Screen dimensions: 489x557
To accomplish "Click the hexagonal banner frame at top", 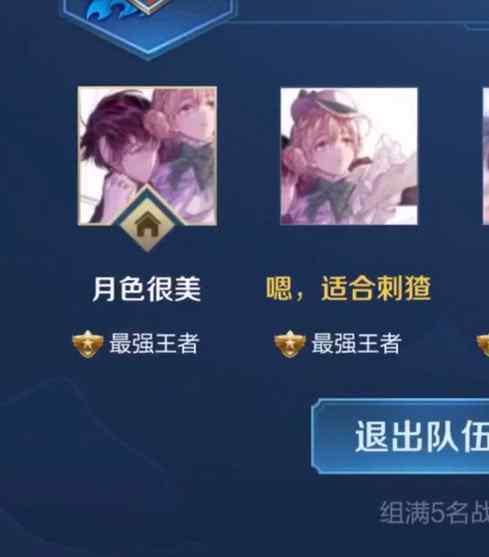I will pyautogui.click(x=148, y=27).
